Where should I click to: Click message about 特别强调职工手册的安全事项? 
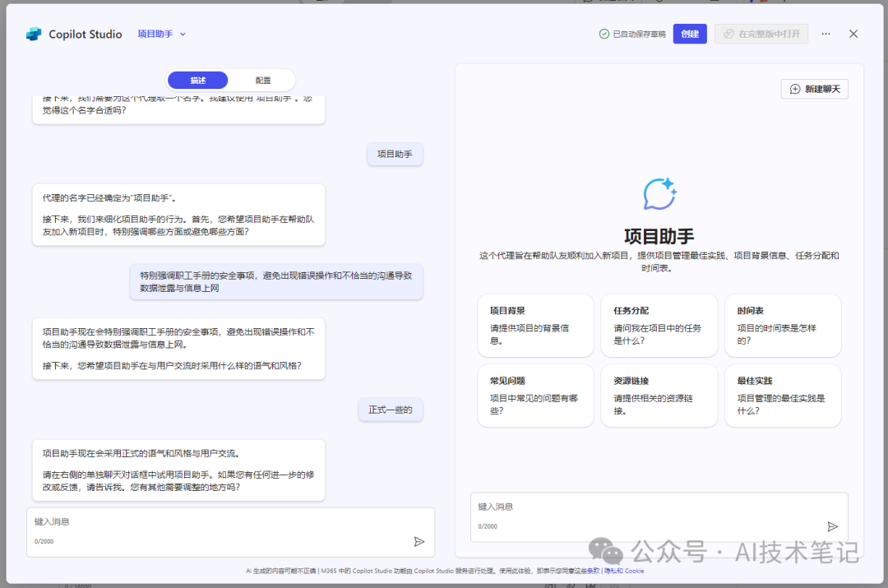pyautogui.click(x=276, y=281)
